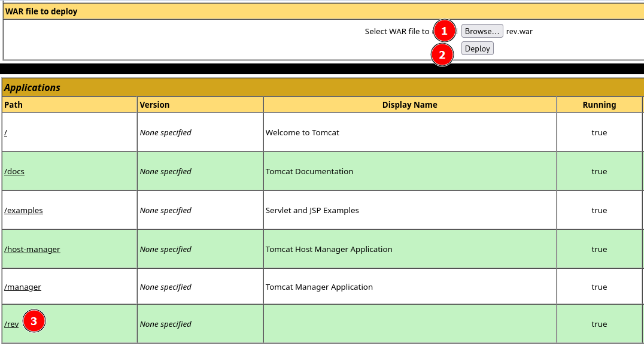Click the Version column header

point(154,105)
